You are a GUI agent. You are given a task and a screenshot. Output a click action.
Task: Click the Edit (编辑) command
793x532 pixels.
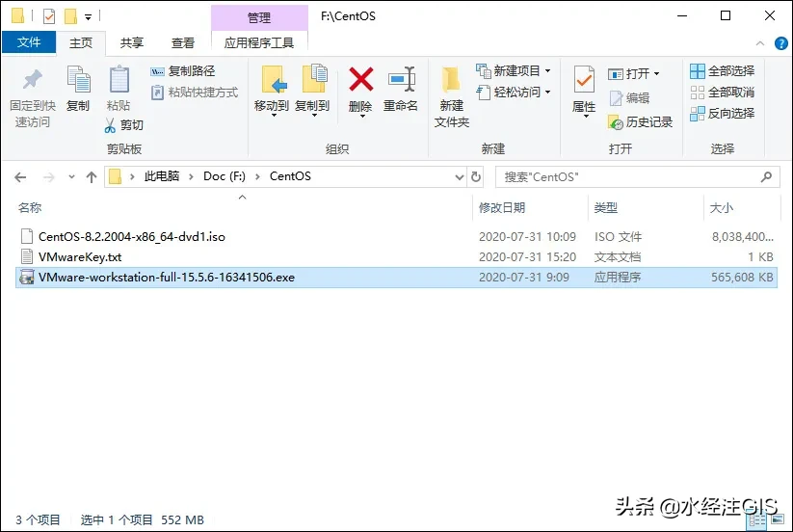pyautogui.click(x=629, y=98)
